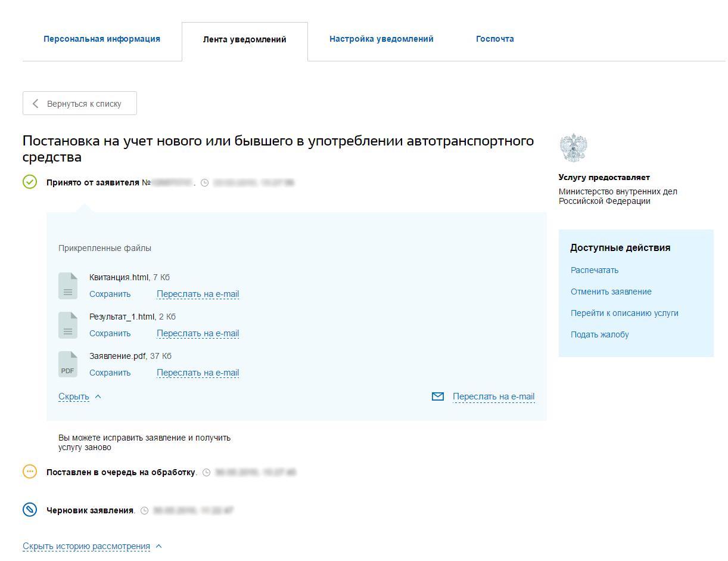Click Переслать на e-mail for Заявление.pdf
Image resolution: width=728 pixels, height=561 pixels.
pos(198,373)
